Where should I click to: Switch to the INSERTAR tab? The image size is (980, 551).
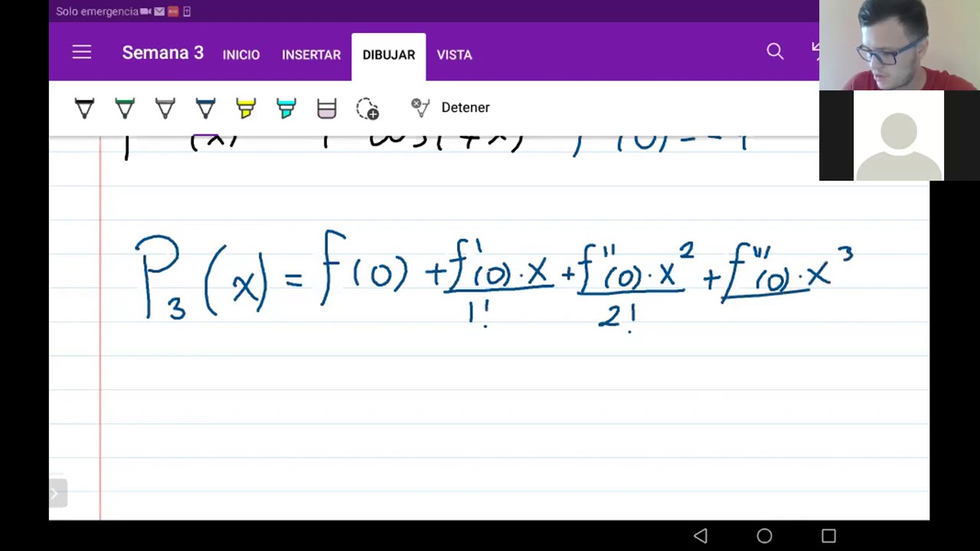(x=311, y=55)
